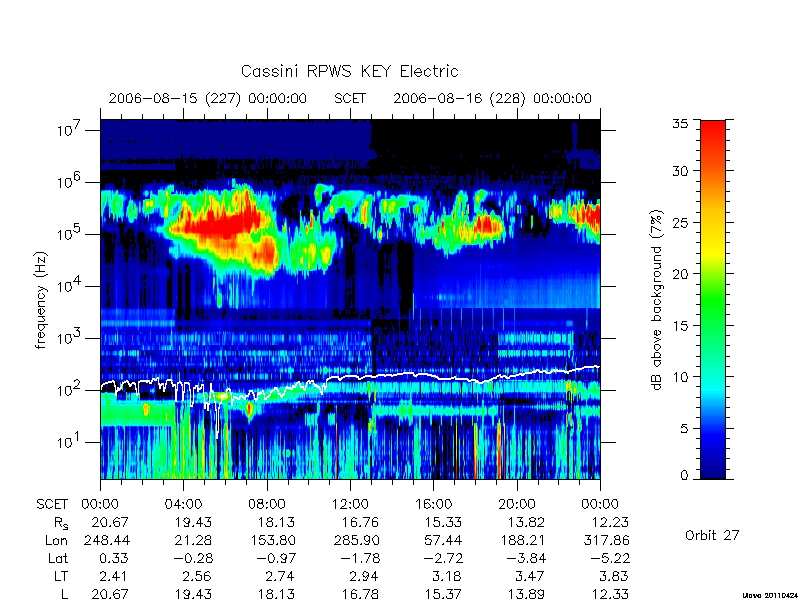Click the 10^6 frequency tick label

point(70,182)
